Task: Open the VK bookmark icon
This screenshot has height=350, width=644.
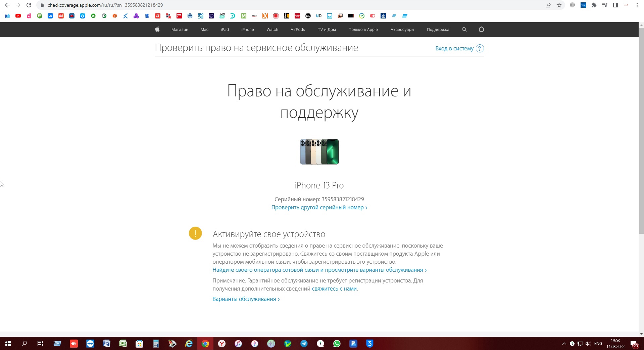Action: click(50, 16)
